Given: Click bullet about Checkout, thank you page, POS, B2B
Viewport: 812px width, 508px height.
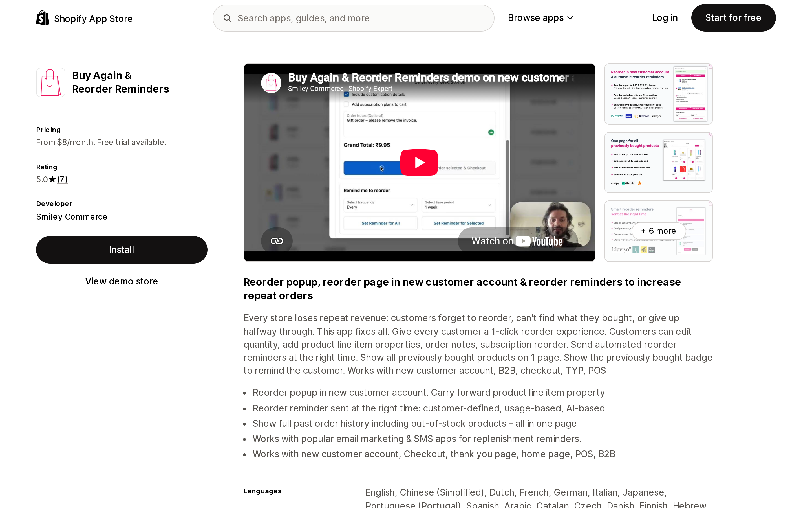Looking at the screenshot, I should tap(434, 454).
